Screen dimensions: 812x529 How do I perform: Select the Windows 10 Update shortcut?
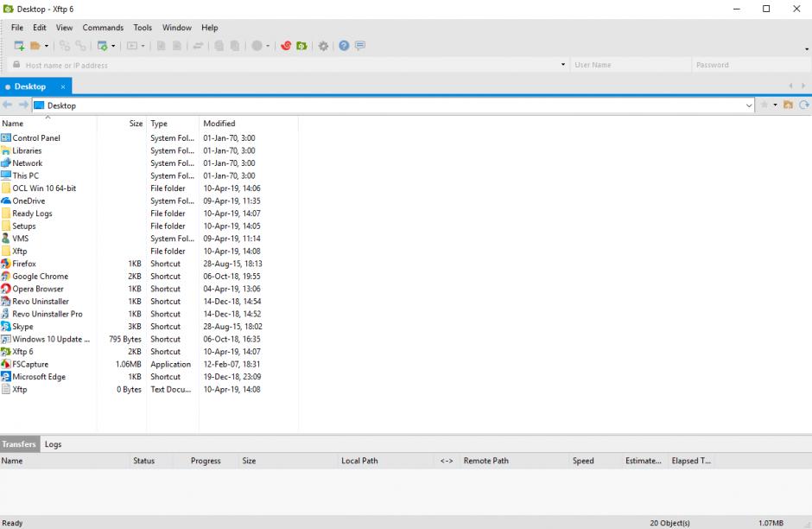[x=51, y=340]
